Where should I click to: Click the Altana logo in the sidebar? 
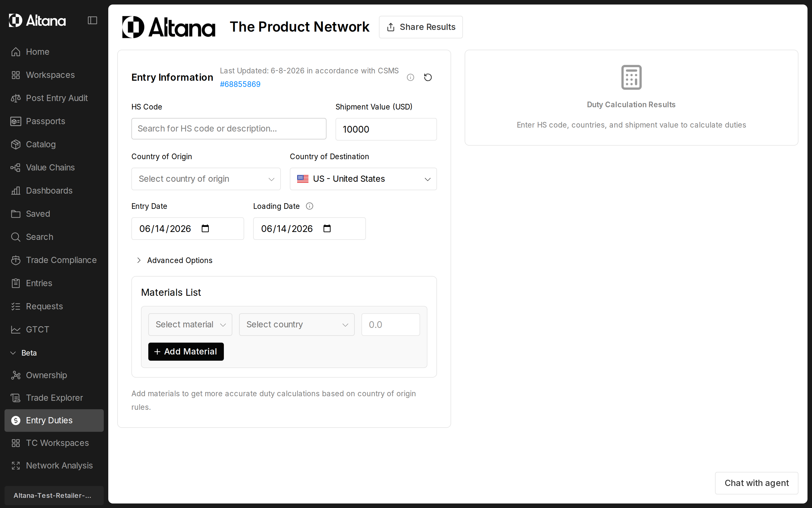[x=37, y=21]
